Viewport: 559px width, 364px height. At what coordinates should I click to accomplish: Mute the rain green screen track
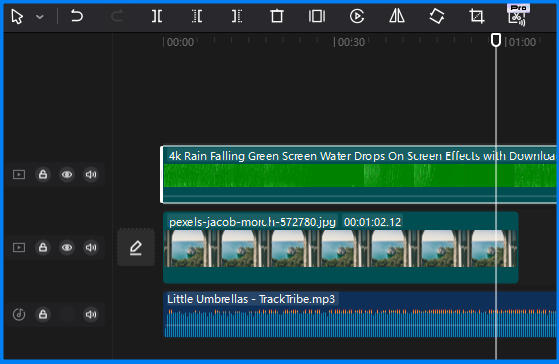[x=91, y=174]
